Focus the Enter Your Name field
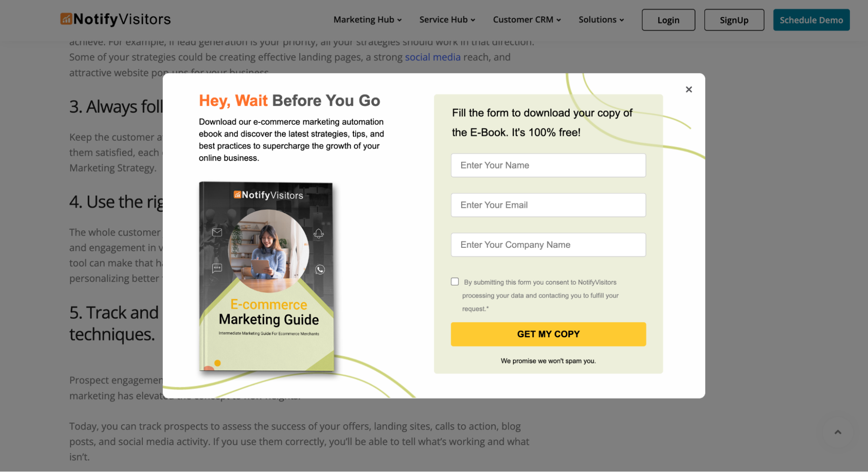Image resolution: width=868 pixels, height=472 pixels. point(548,165)
